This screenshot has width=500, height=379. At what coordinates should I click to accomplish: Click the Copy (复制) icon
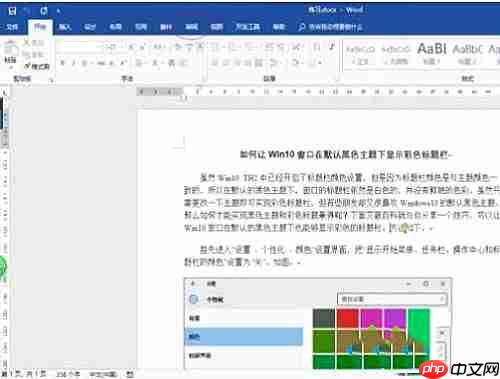[x=27, y=54]
